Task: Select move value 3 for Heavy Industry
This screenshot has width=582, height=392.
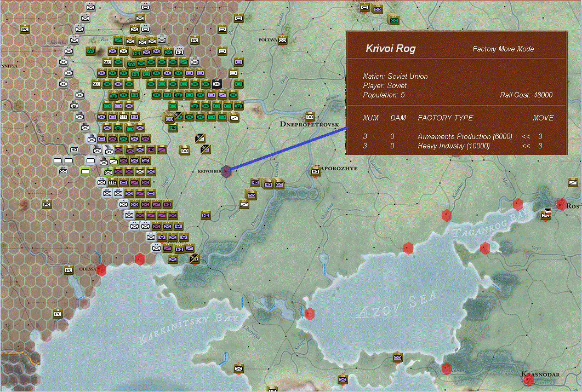Action: (540, 146)
